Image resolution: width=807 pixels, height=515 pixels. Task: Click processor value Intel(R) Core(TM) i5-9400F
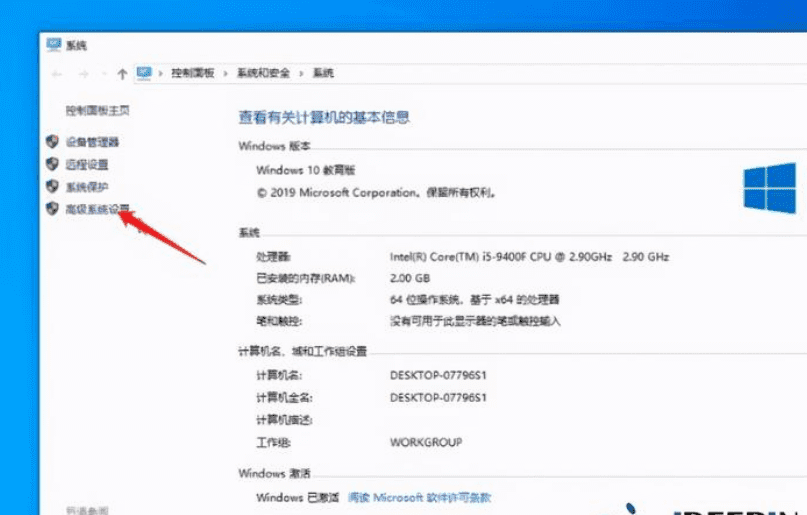click(529, 257)
